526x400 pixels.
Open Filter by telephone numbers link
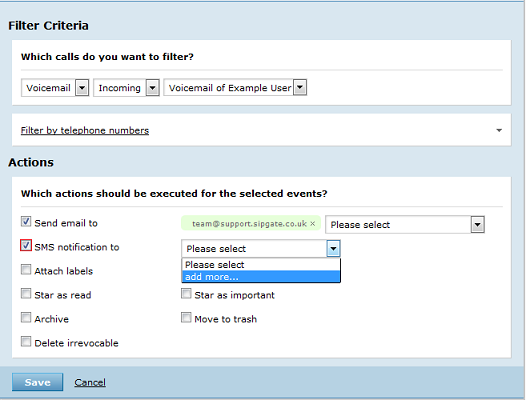85,130
